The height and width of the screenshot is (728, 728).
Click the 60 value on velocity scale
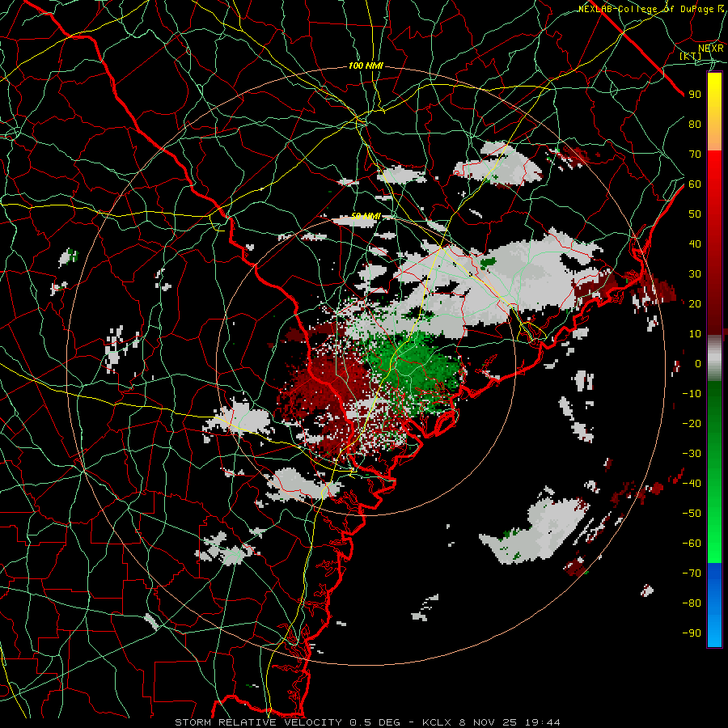(x=695, y=184)
